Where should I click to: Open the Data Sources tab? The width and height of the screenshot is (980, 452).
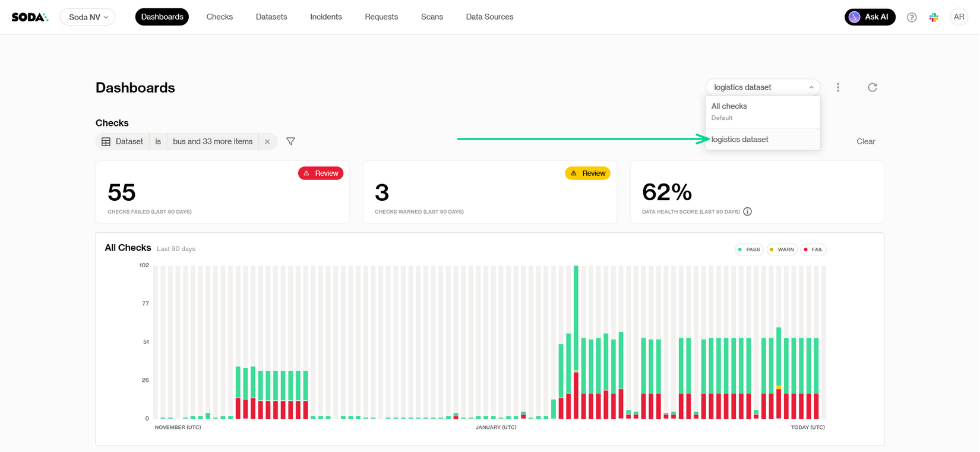489,17
